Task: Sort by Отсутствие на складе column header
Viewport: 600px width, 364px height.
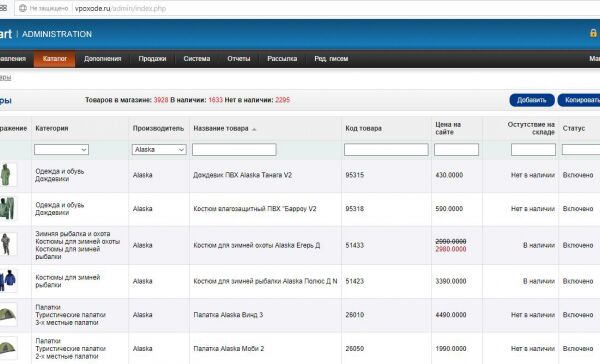Action: [531, 128]
